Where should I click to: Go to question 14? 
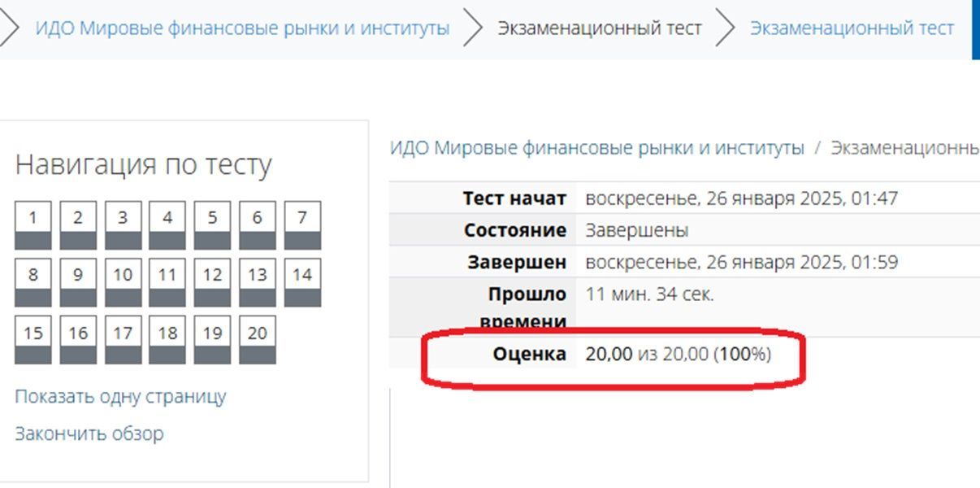point(302,283)
